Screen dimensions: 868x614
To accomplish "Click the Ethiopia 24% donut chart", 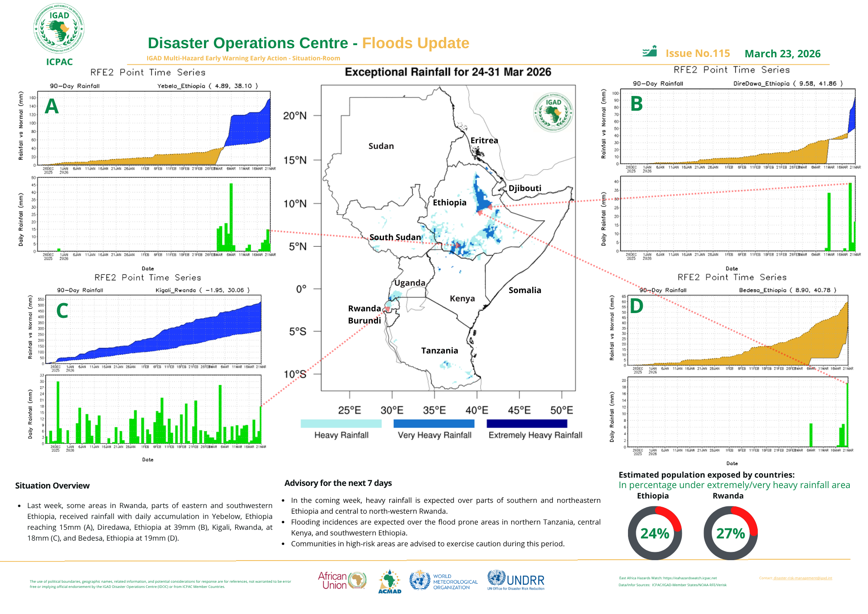I will click(x=654, y=533).
